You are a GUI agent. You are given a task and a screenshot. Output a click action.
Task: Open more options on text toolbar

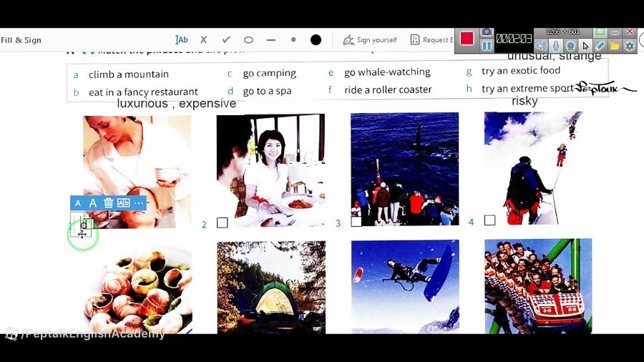click(x=139, y=203)
